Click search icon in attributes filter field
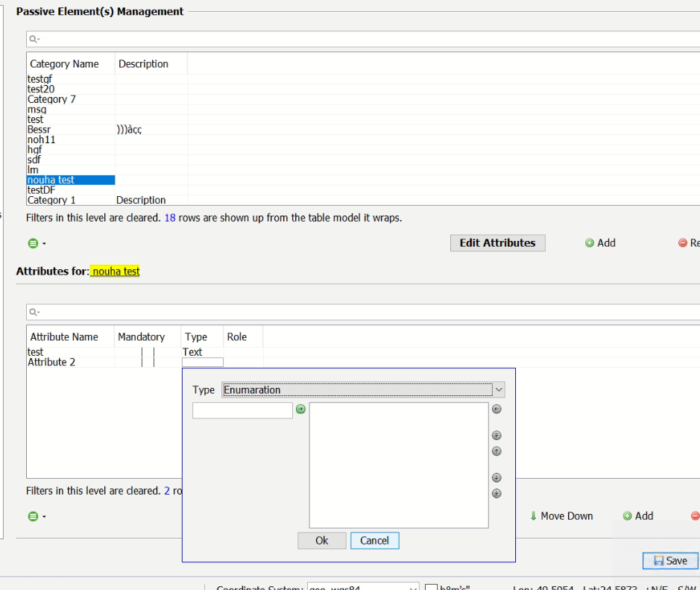 point(34,313)
